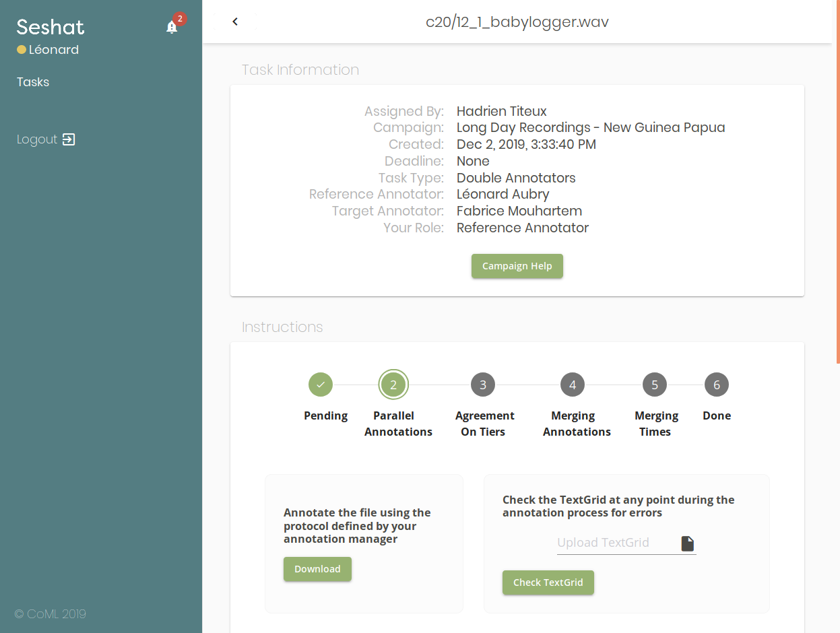Click the Seshat logo title

tap(51, 27)
